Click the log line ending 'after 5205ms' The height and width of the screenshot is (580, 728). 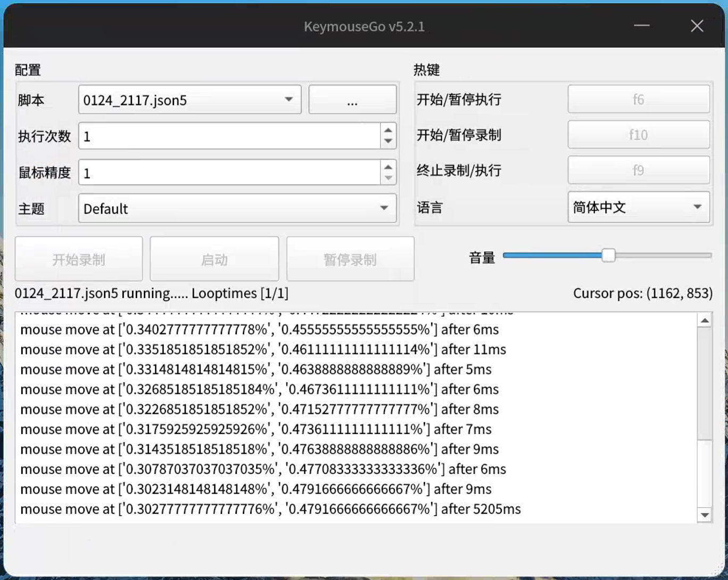click(x=270, y=509)
